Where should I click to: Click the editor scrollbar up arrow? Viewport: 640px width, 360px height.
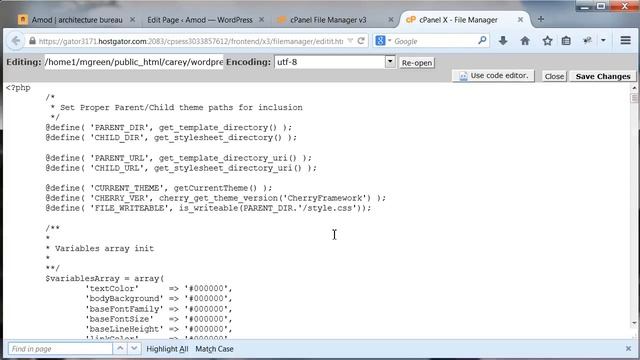pyautogui.click(x=634, y=88)
